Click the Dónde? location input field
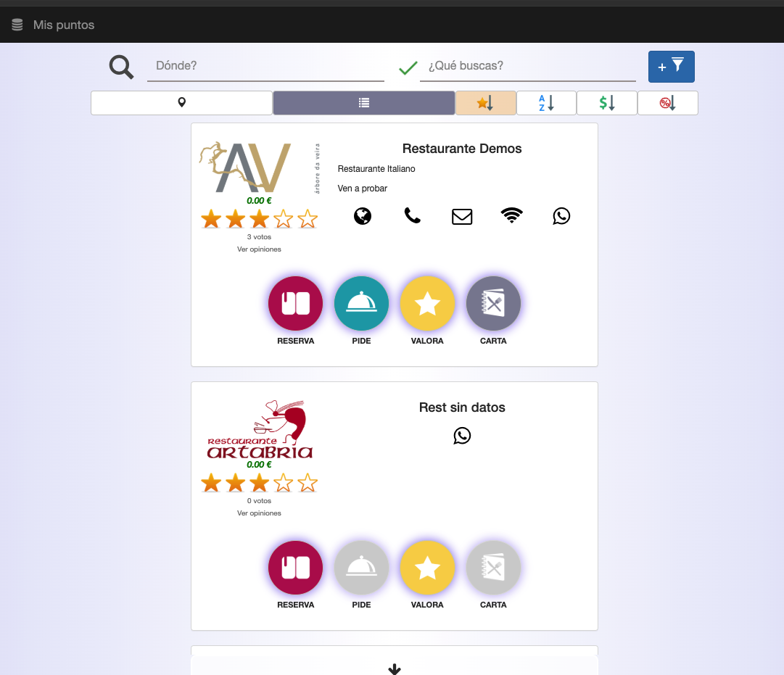This screenshot has height=675, width=784. point(265,66)
